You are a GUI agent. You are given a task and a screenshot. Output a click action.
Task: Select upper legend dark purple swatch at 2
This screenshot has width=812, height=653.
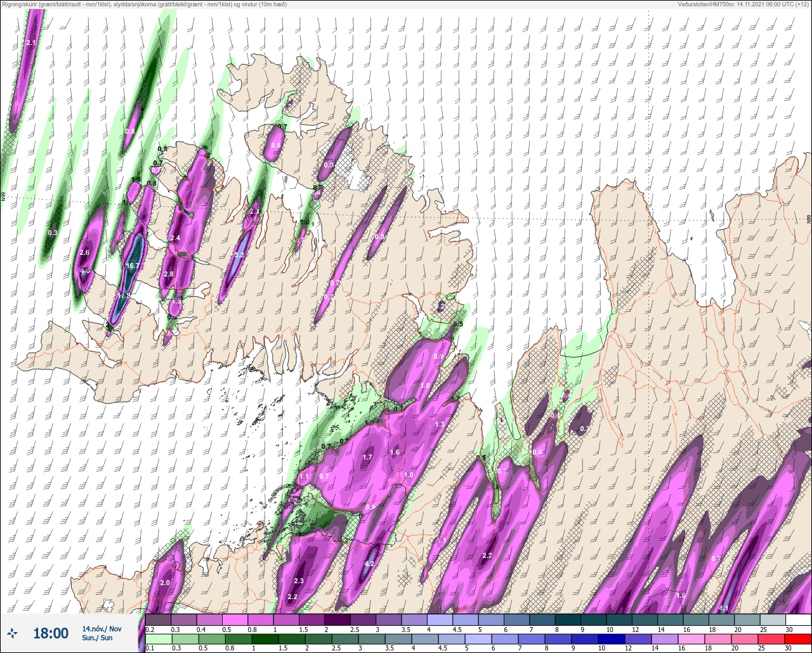click(x=337, y=619)
